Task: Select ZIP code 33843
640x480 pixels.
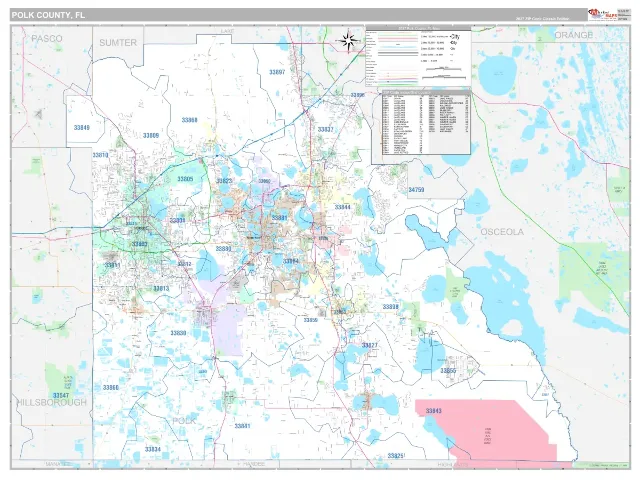Action: (433, 411)
